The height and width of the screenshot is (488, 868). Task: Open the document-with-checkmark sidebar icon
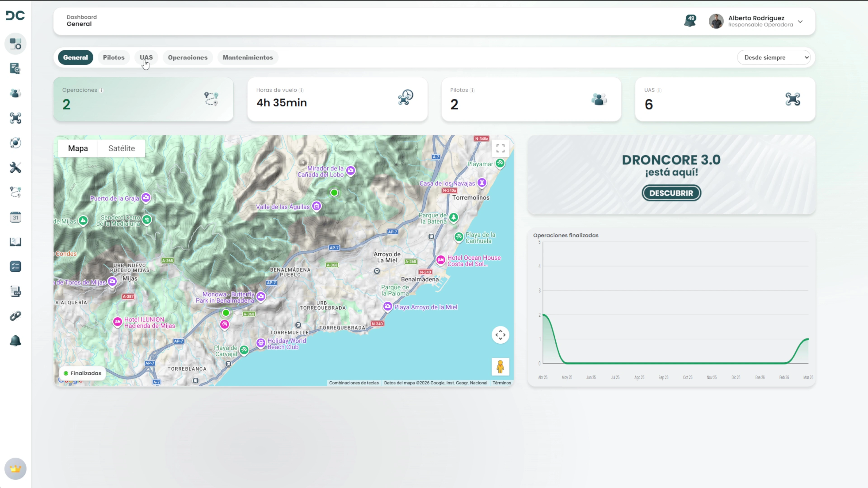(x=16, y=69)
